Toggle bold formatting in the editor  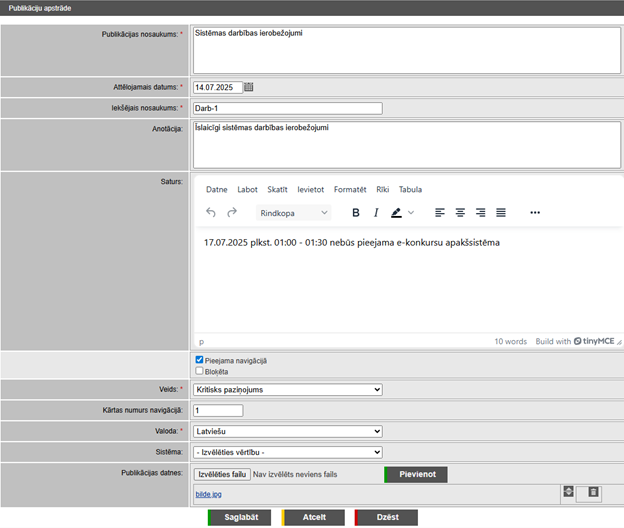355,212
